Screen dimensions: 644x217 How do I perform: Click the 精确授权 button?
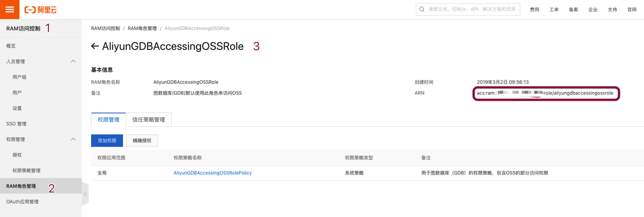pyautogui.click(x=142, y=141)
